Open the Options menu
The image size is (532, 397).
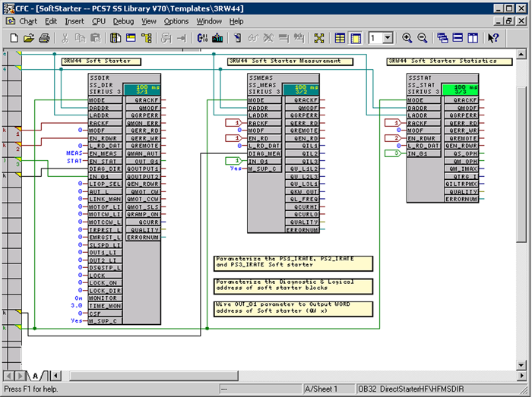click(x=176, y=21)
